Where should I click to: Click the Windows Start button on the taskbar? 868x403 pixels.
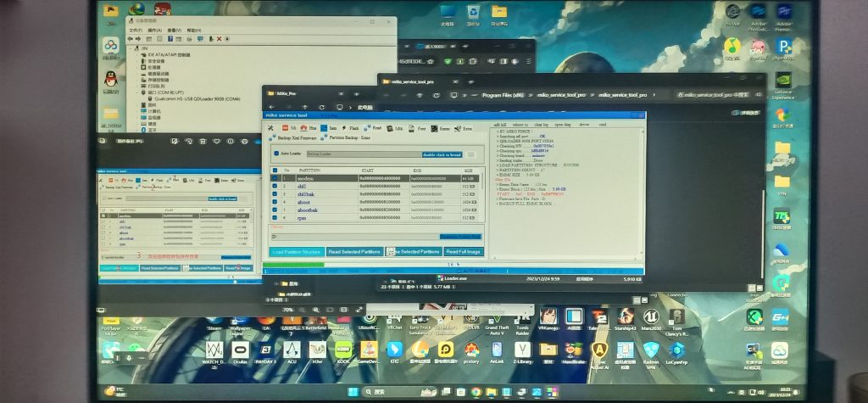348,393
